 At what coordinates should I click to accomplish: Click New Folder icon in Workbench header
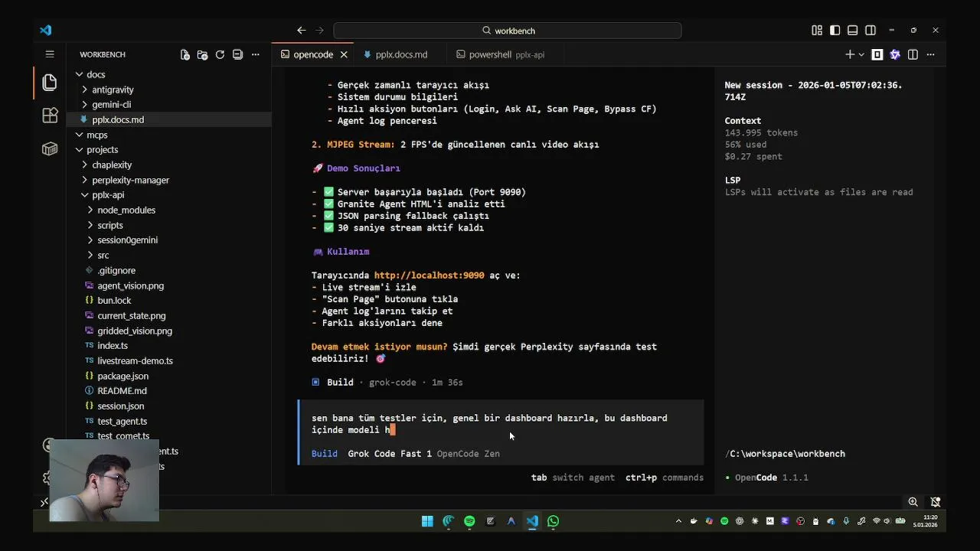pyautogui.click(x=202, y=54)
